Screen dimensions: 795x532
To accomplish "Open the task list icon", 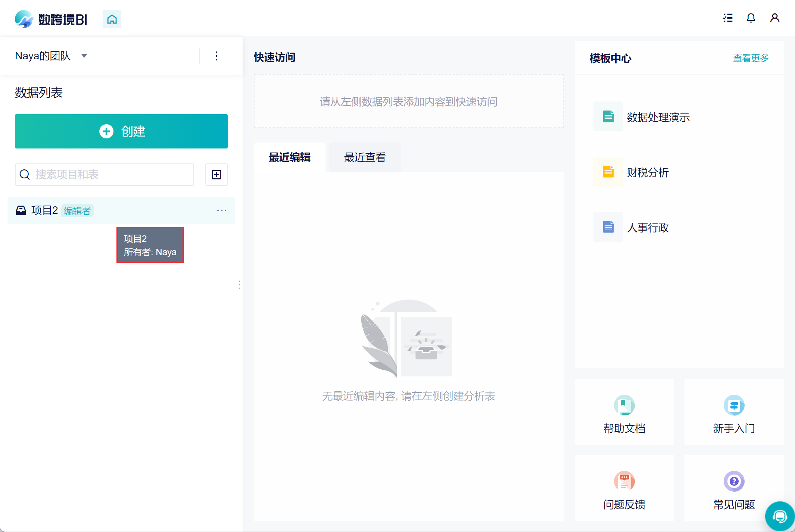I will (x=727, y=18).
